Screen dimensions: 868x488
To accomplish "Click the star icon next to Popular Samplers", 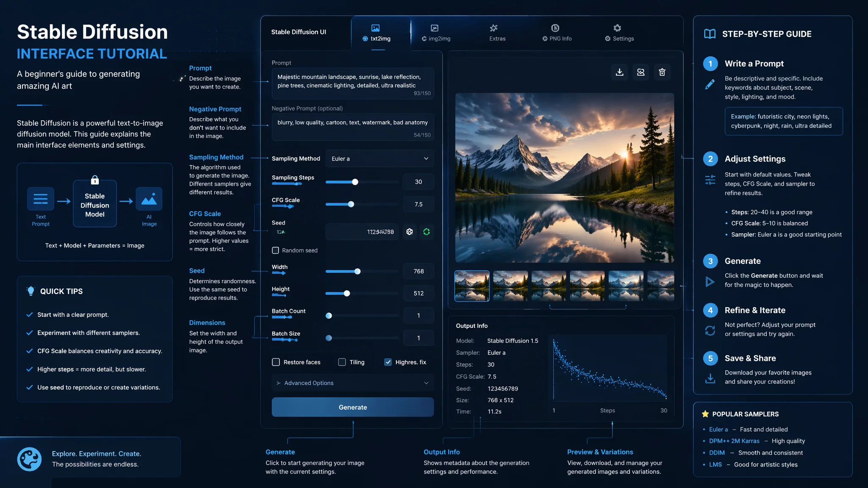I will click(x=705, y=414).
